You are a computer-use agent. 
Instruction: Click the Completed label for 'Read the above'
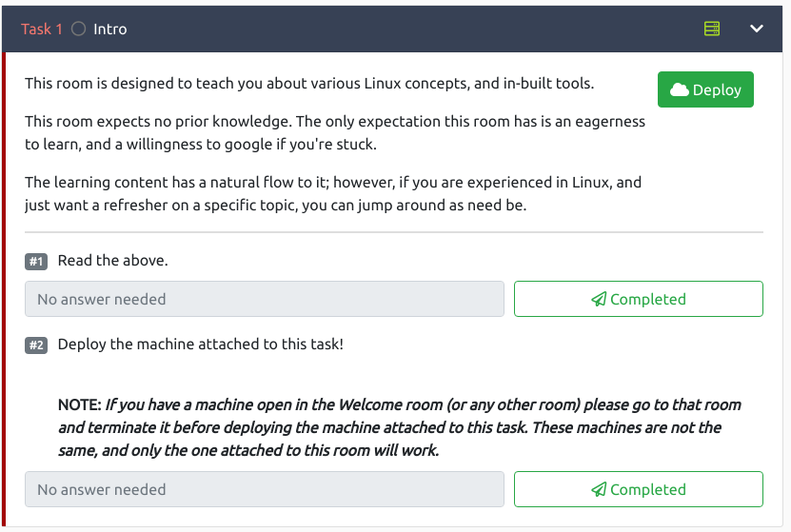click(x=647, y=299)
